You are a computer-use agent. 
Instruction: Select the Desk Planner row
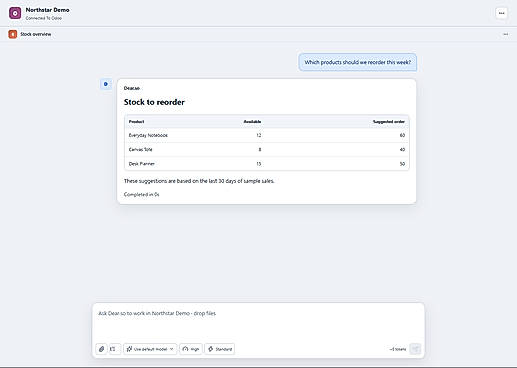267,164
